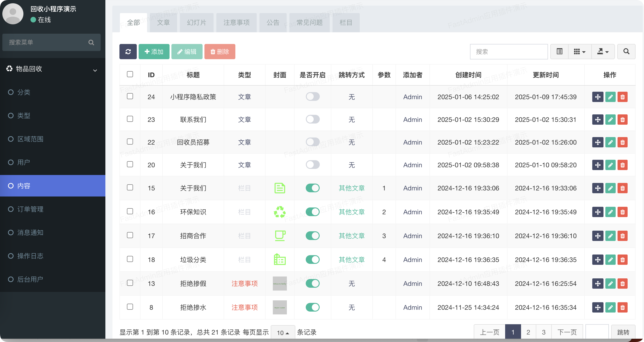Switch to the 幻灯片 tab

tap(196, 23)
